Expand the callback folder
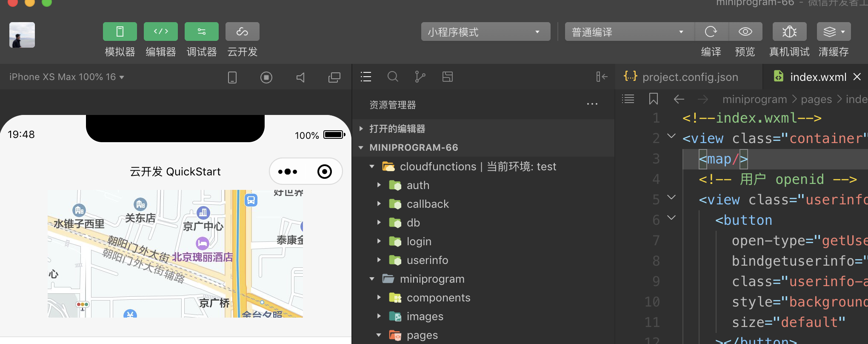The width and height of the screenshot is (868, 344). [379, 204]
